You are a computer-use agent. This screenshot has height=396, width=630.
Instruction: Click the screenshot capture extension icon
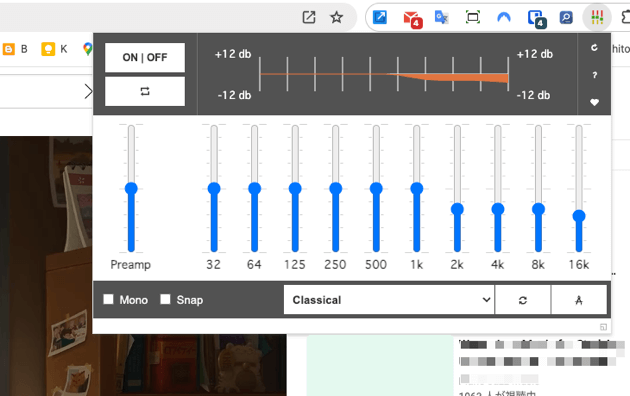pyautogui.click(x=472, y=17)
